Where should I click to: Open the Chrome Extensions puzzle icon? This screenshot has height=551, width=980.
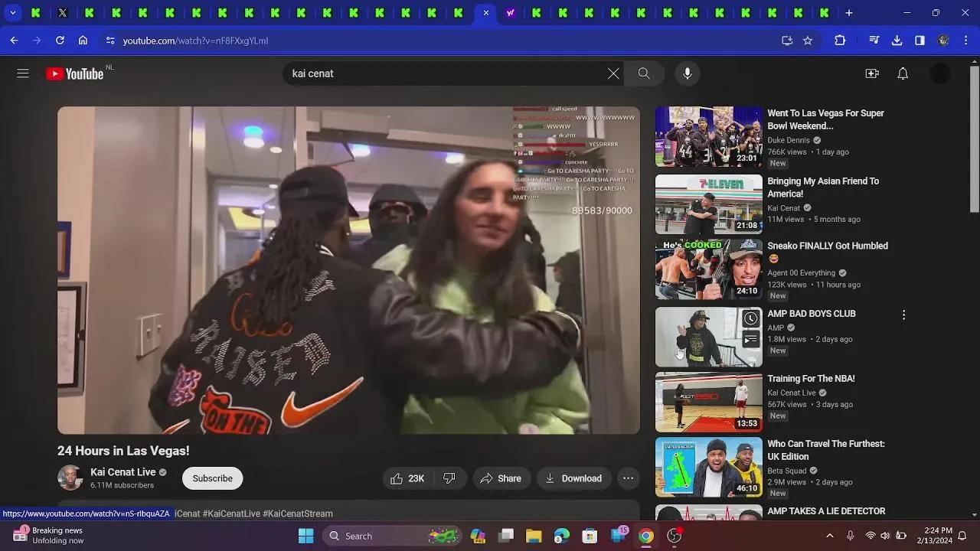[840, 41]
